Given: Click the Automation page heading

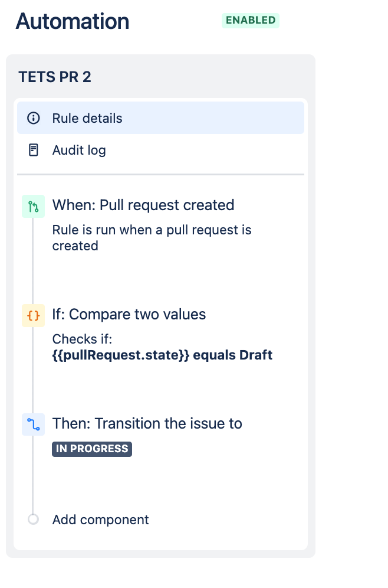Looking at the screenshot, I should [x=71, y=21].
